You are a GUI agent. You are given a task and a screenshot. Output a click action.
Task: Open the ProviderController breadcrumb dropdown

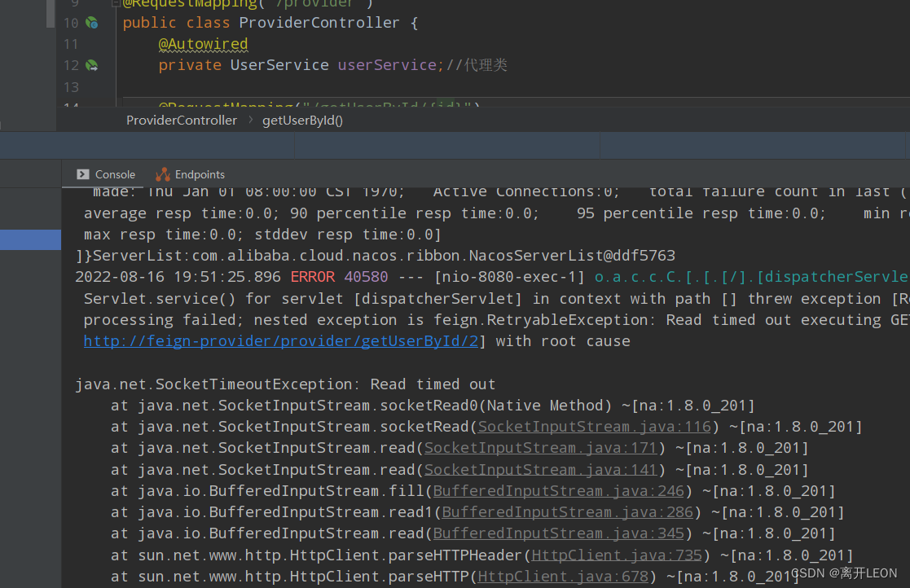[x=181, y=120]
